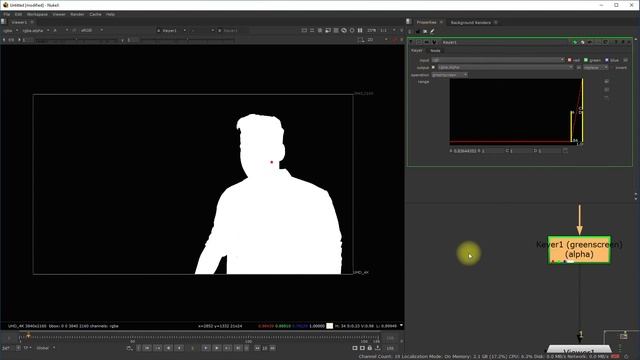Open the Workspace menu
This screenshot has height=360, width=640.
(37, 14)
